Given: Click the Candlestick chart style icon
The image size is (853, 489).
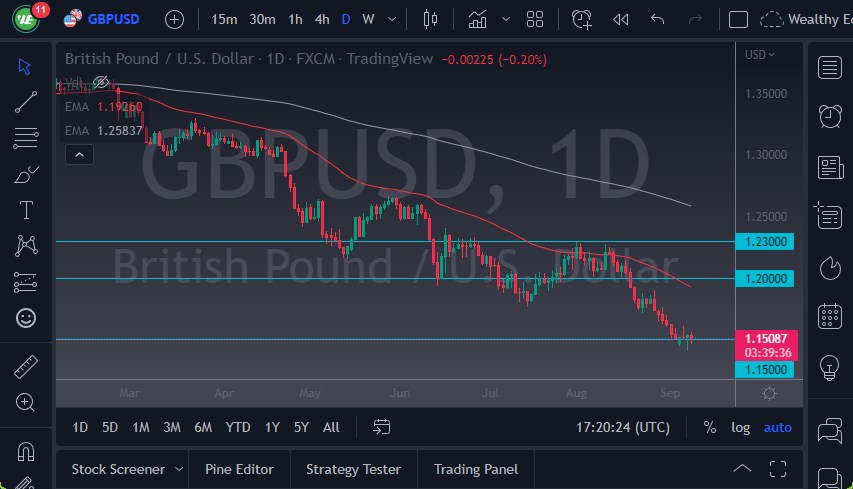Looking at the screenshot, I should pyautogui.click(x=431, y=19).
